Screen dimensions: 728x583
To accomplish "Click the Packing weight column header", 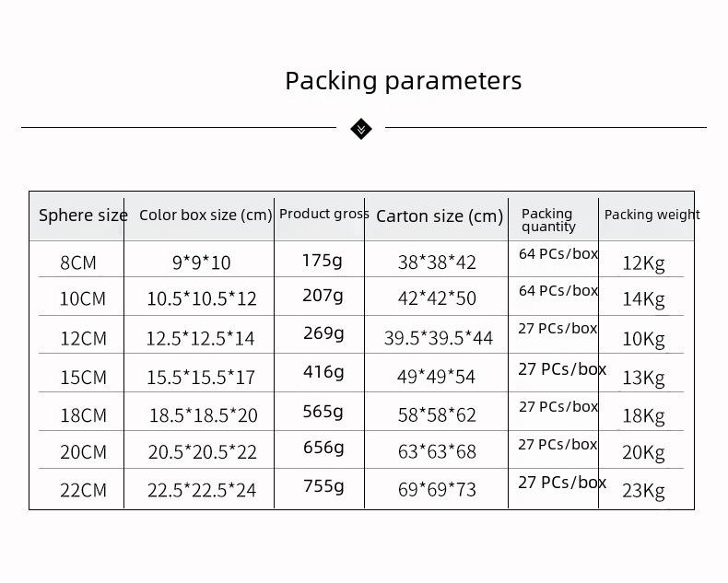I will (652, 215).
